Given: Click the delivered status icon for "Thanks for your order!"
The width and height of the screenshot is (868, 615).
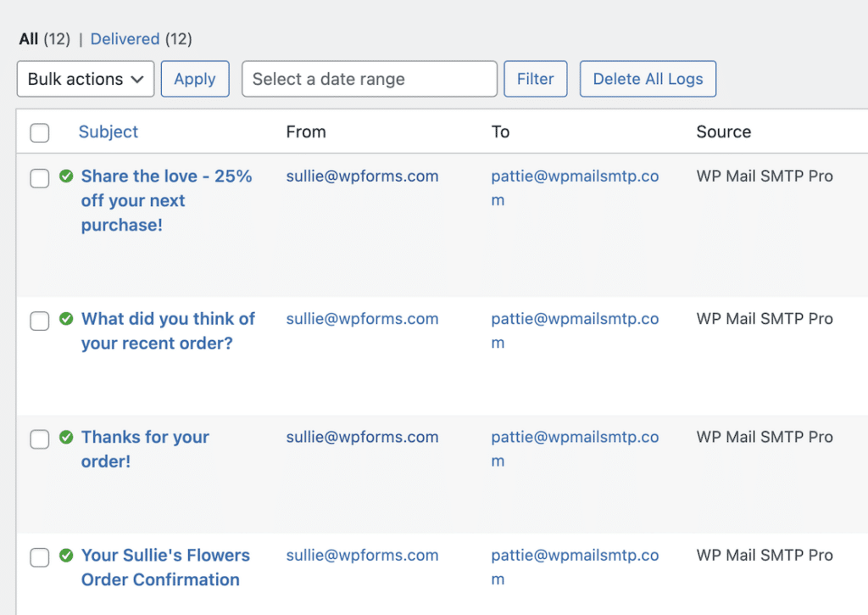Looking at the screenshot, I should (x=67, y=437).
